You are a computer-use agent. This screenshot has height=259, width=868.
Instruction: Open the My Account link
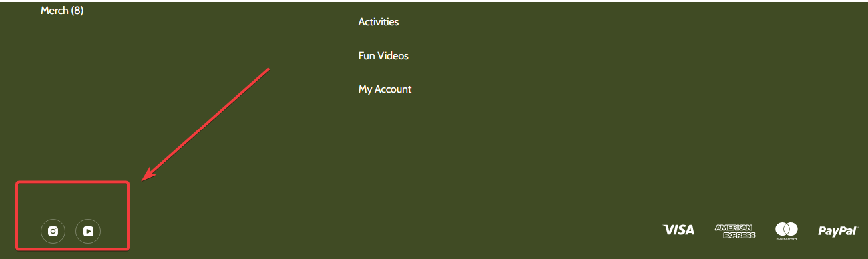click(385, 89)
